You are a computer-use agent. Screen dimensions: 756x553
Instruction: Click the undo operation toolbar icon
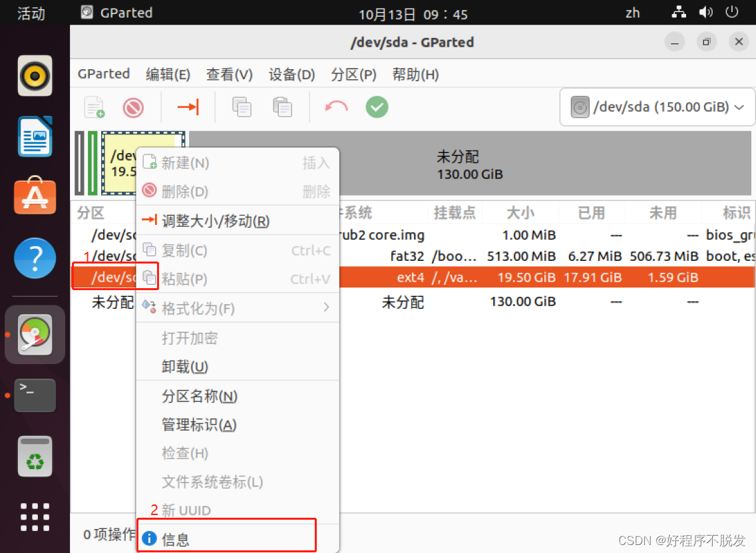click(x=336, y=106)
